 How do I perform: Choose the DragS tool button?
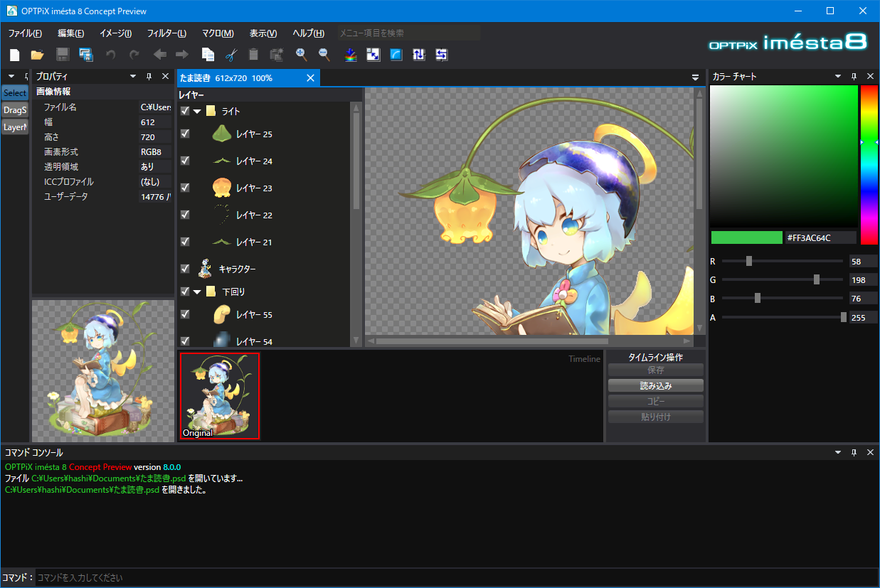point(15,110)
